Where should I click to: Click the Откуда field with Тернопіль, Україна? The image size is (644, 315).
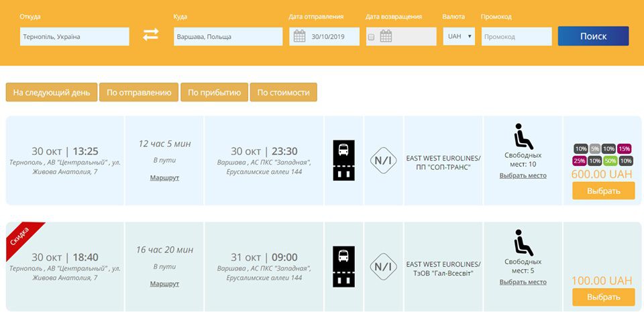[74, 36]
